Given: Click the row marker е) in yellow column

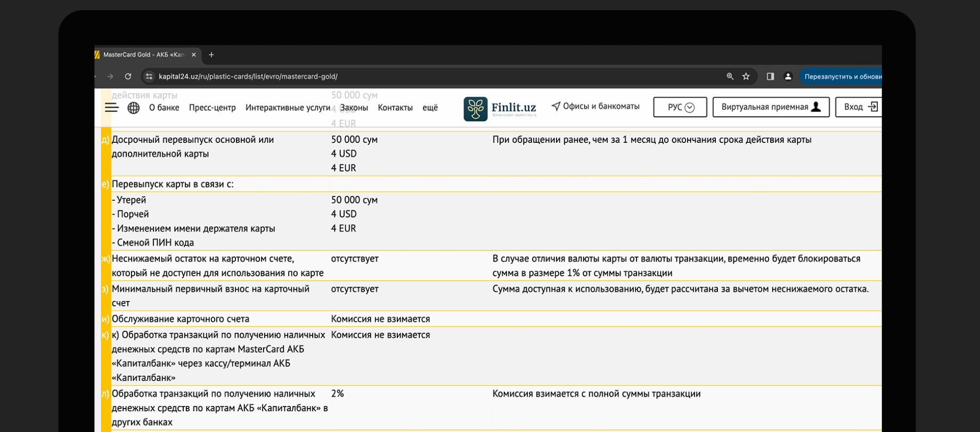Looking at the screenshot, I should point(105,184).
